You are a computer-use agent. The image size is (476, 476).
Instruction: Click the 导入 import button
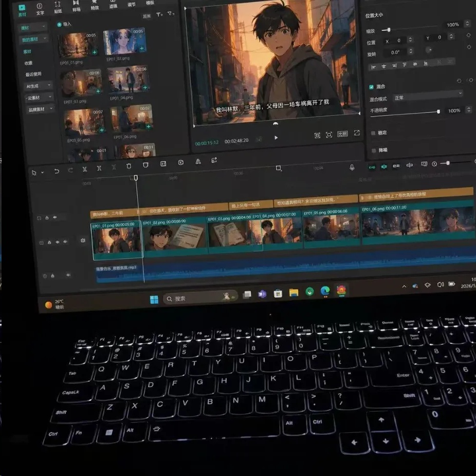[x=64, y=24]
